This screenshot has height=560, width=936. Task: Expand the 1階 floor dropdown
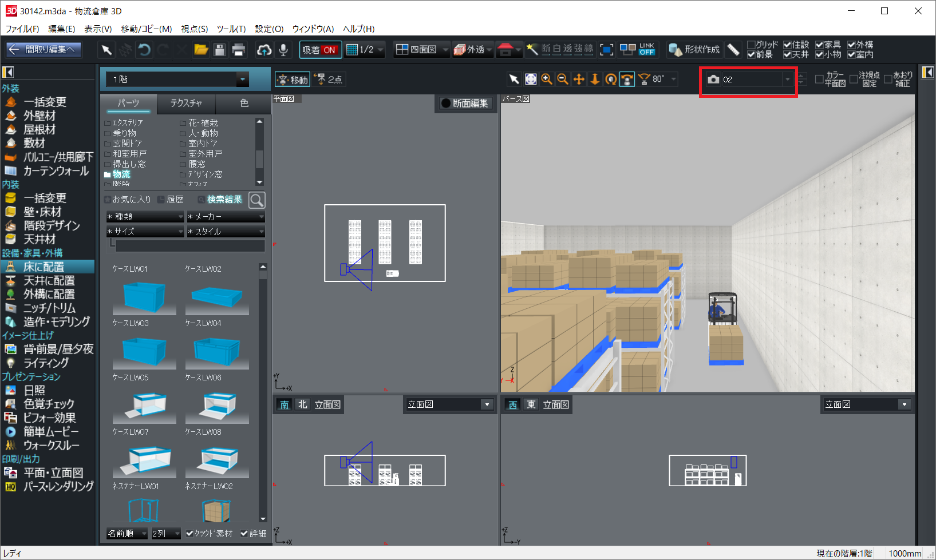243,80
